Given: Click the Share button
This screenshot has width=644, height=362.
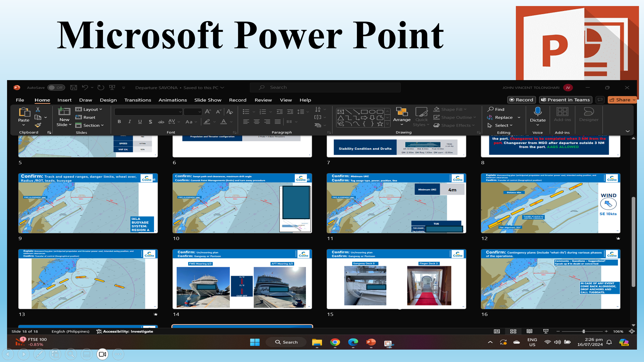Looking at the screenshot, I should point(620,100).
